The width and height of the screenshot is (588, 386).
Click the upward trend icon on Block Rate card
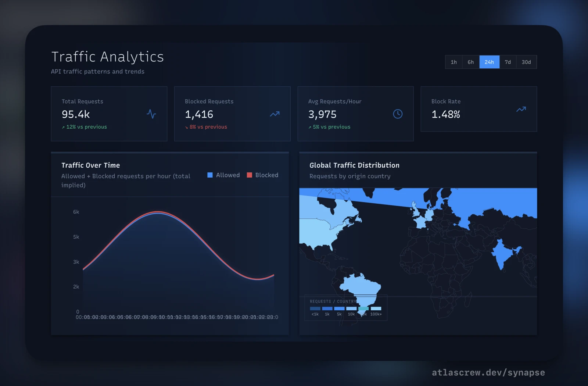[x=520, y=109]
